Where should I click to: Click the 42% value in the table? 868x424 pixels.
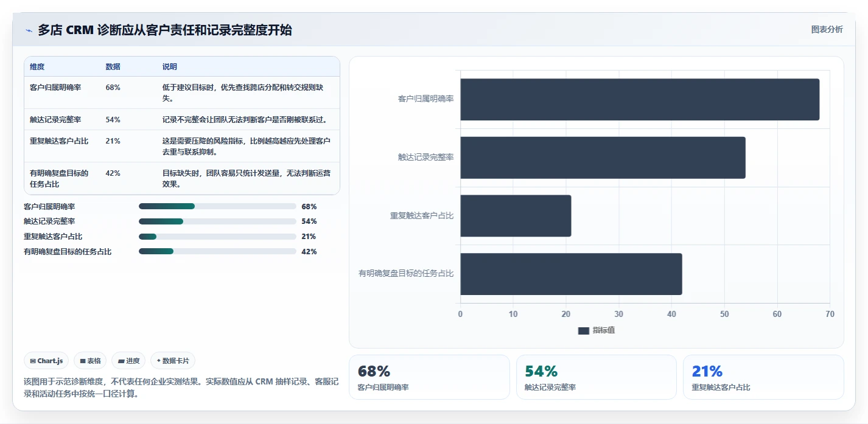[x=113, y=173]
